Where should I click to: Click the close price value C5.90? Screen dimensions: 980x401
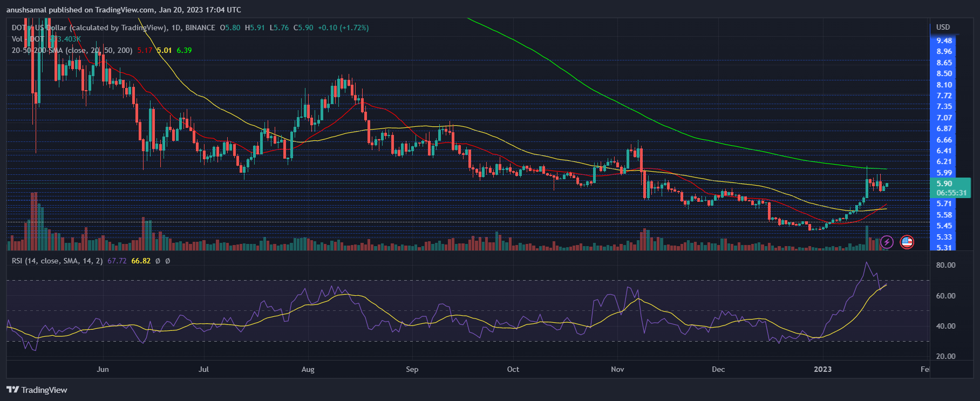[303, 28]
